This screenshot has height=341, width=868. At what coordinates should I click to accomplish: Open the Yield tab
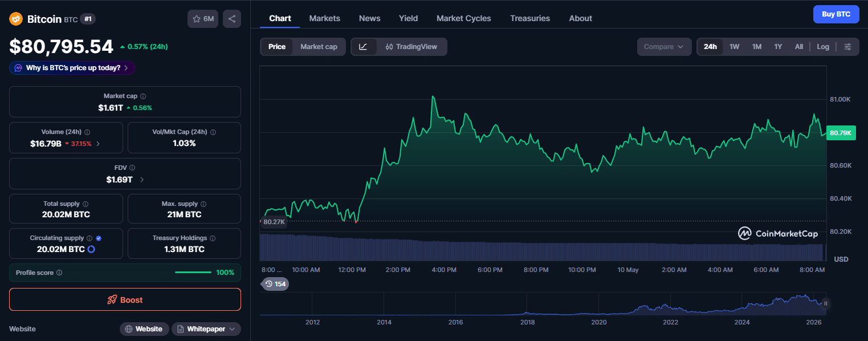coord(408,18)
